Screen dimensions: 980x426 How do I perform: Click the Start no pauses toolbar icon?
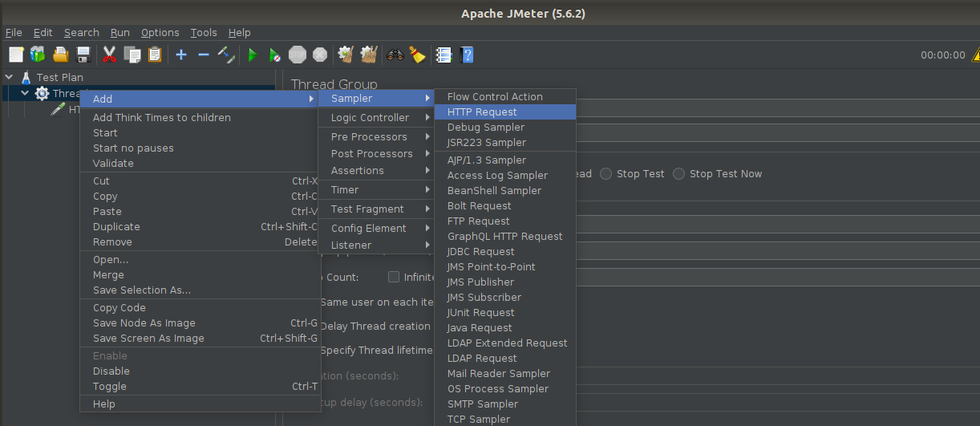(275, 55)
